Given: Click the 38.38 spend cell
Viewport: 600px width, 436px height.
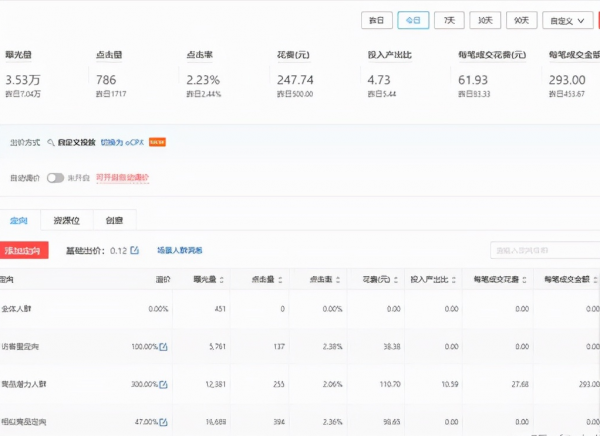Looking at the screenshot, I should point(392,347).
